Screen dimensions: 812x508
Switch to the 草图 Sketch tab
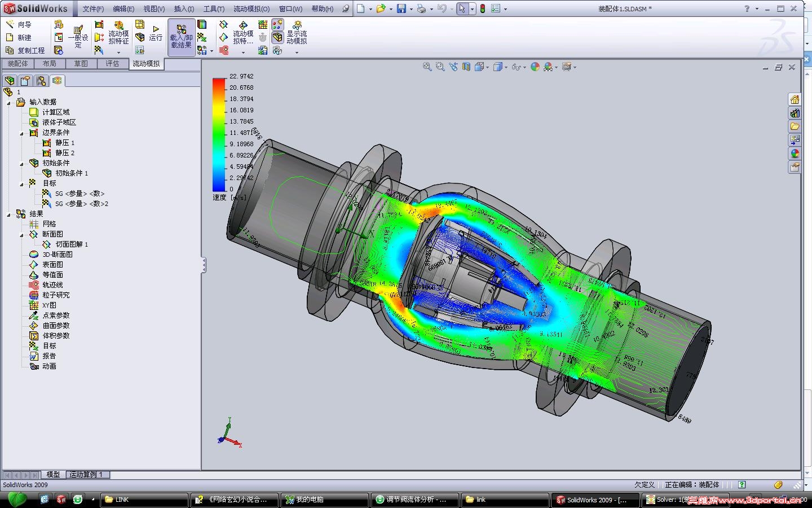tap(81, 64)
